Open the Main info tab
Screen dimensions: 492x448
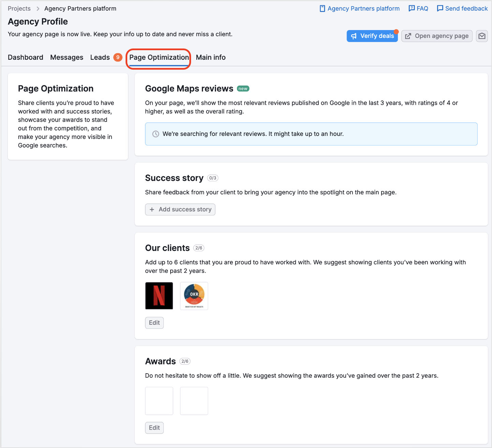click(211, 57)
